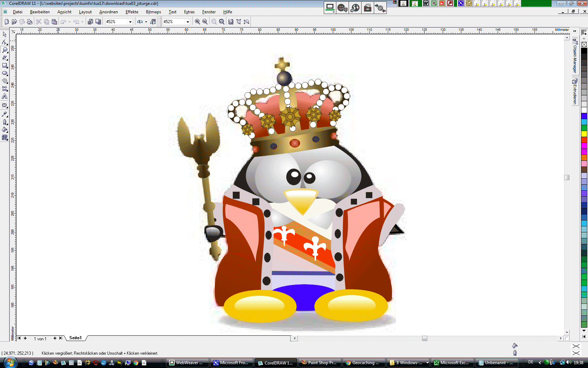Viewport: 588px width, 368px height.
Task: Select the Eyedropper tool
Action: [x=5, y=114]
